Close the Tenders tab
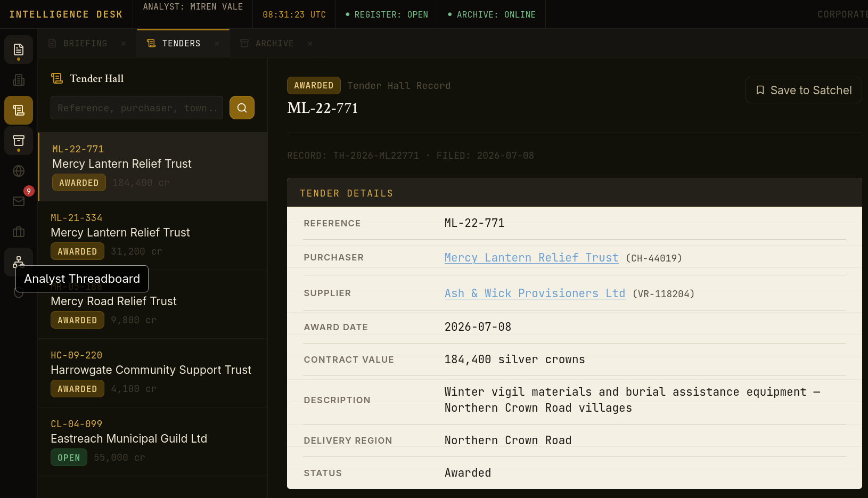Screen dimensions: 868x498 (x=217, y=44)
